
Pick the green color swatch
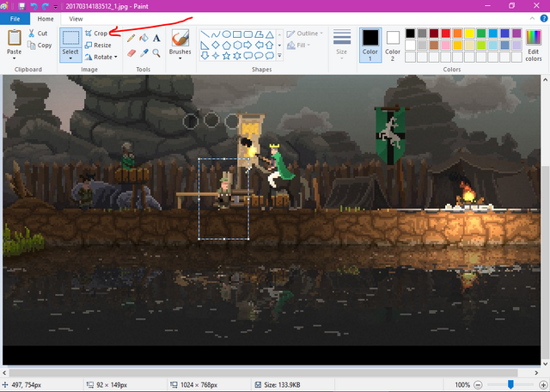tap(481, 34)
